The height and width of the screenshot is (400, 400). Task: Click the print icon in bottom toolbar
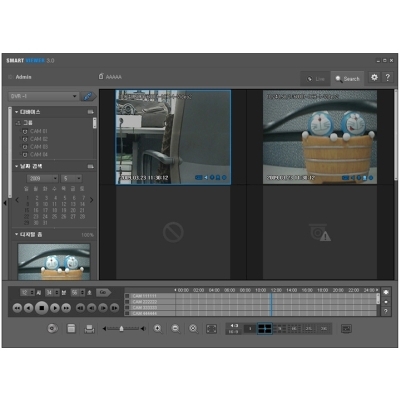(89, 329)
